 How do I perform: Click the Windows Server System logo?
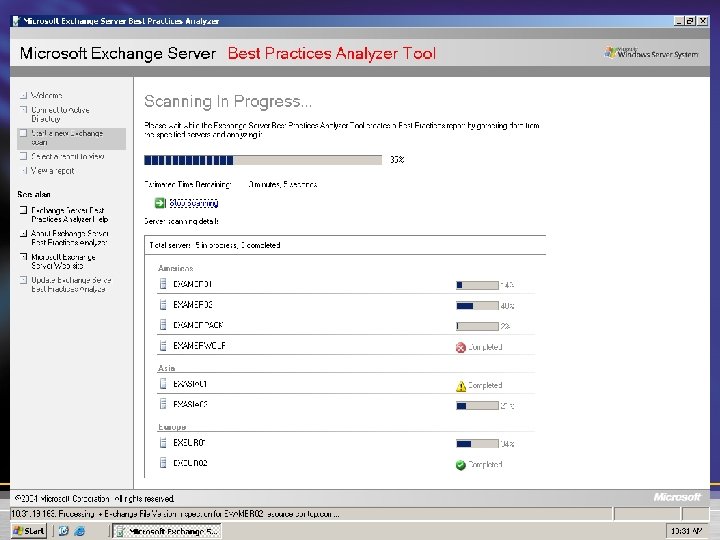pos(652,53)
